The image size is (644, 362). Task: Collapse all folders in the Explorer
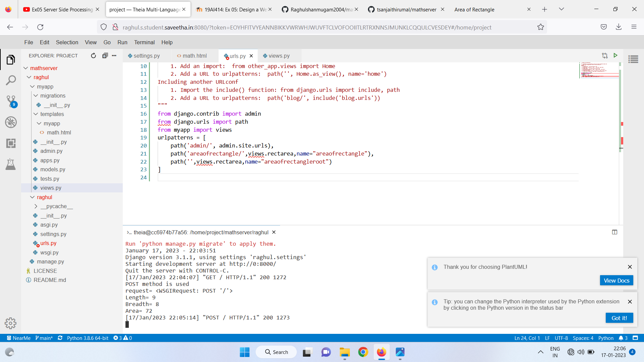click(105, 55)
